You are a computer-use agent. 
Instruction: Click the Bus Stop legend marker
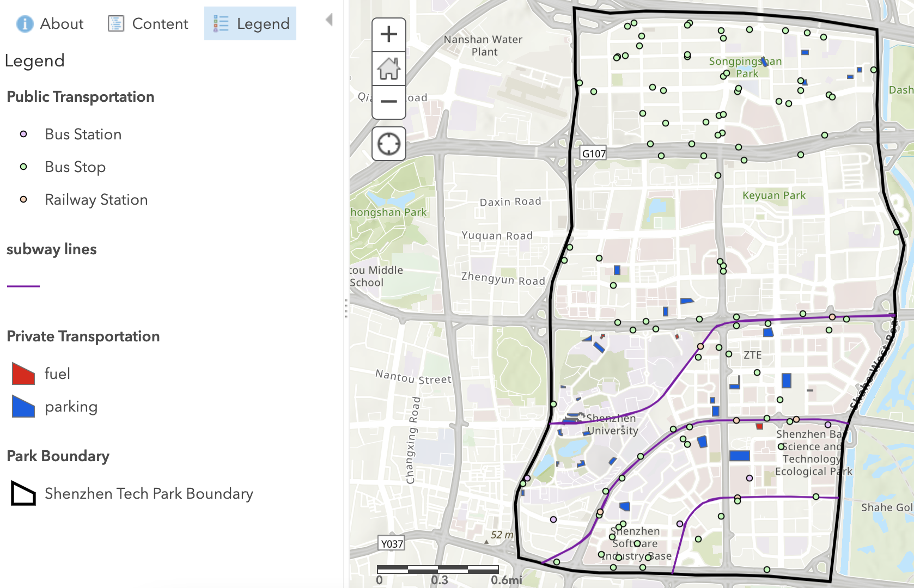23,167
